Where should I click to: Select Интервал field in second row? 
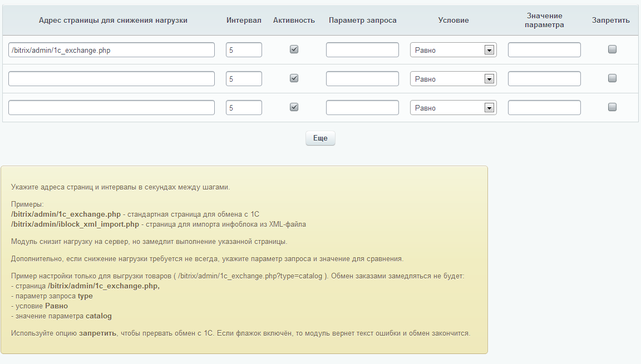pyautogui.click(x=244, y=79)
